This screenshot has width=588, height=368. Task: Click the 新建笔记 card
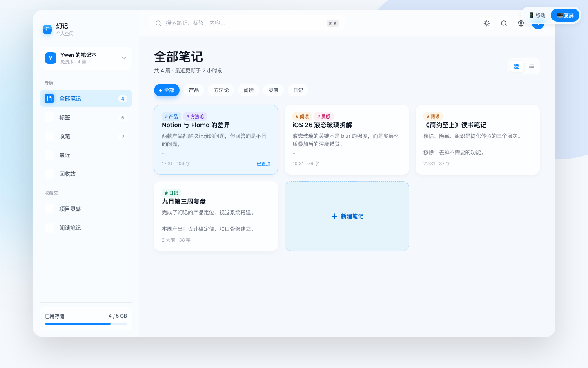click(x=347, y=216)
